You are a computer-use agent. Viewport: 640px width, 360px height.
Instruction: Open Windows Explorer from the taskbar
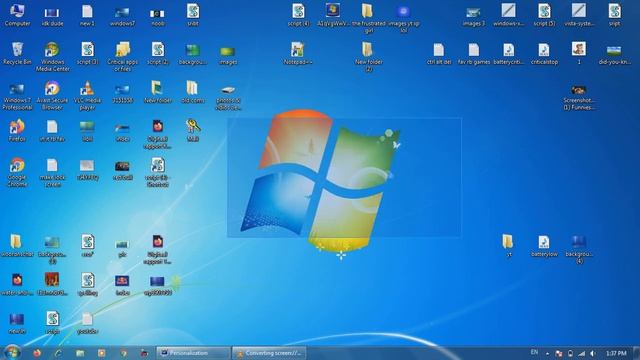80,353
